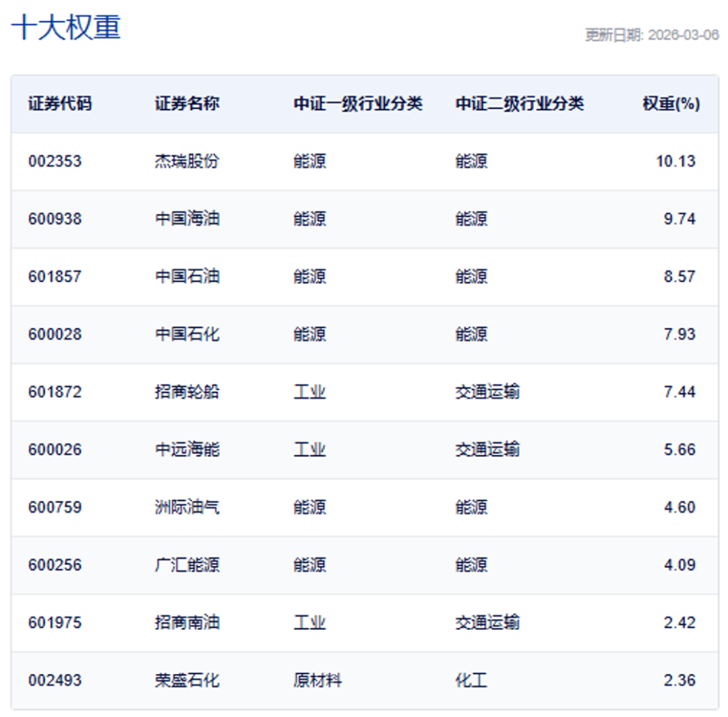Click weight value 8.57
This screenshot has height=717, width=728.
pyautogui.click(x=679, y=277)
